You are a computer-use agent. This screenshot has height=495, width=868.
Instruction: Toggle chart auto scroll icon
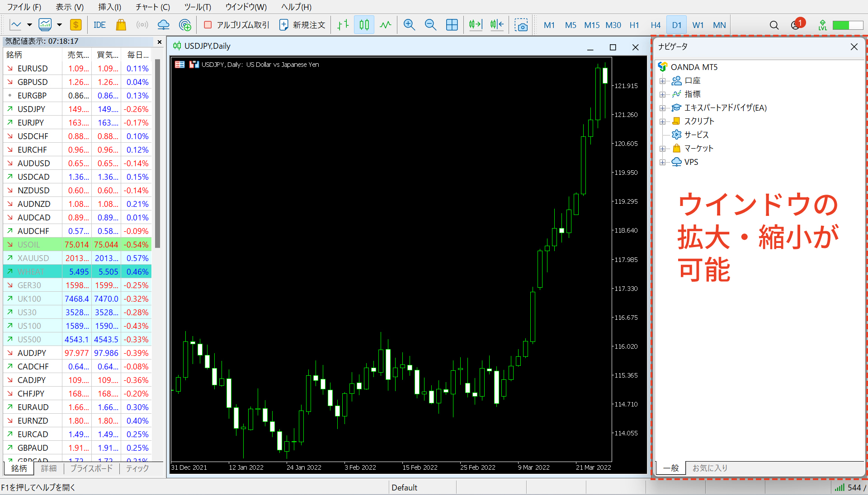click(x=476, y=25)
